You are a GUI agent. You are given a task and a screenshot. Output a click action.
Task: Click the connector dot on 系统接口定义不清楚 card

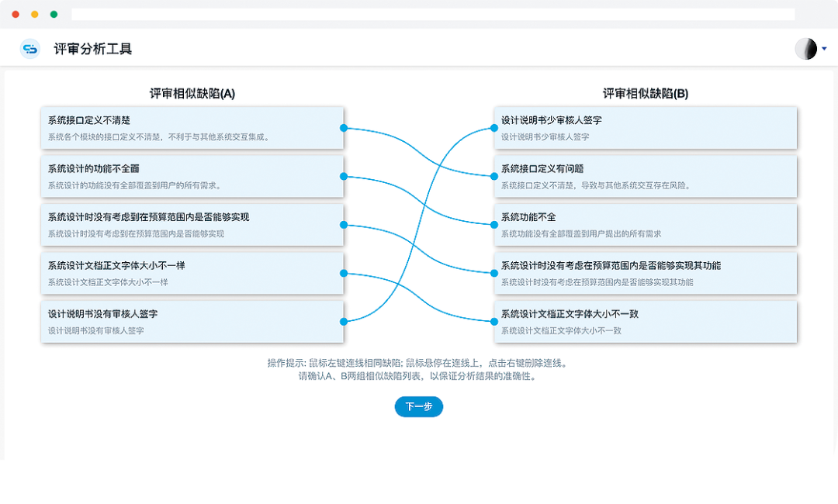[342, 127]
